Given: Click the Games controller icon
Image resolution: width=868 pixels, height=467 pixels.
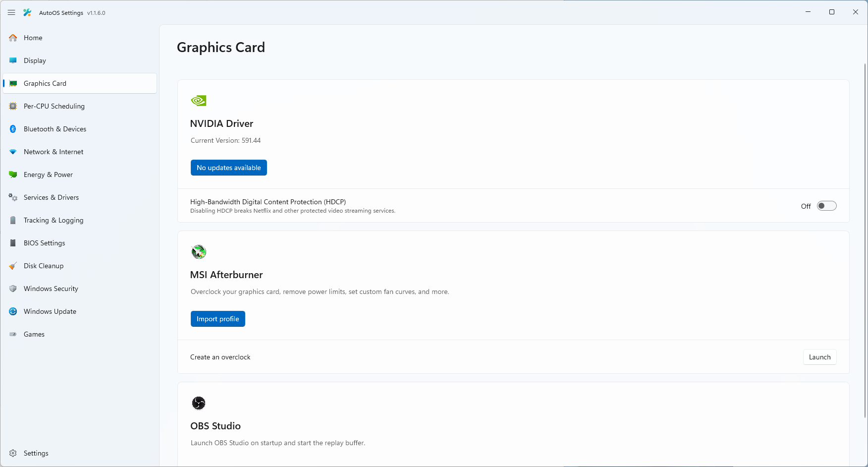Looking at the screenshot, I should coord(13,334).
